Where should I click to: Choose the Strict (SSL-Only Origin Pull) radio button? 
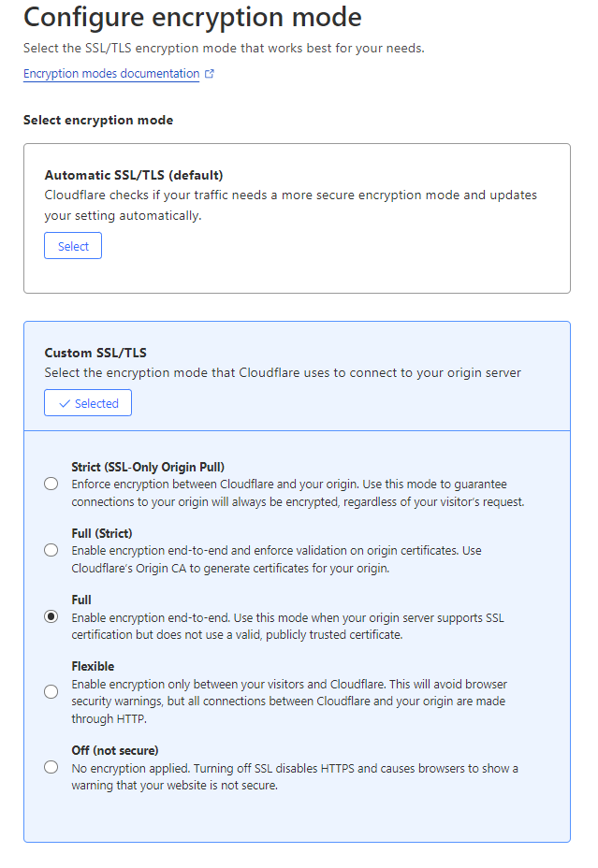[x=51, y=484]
